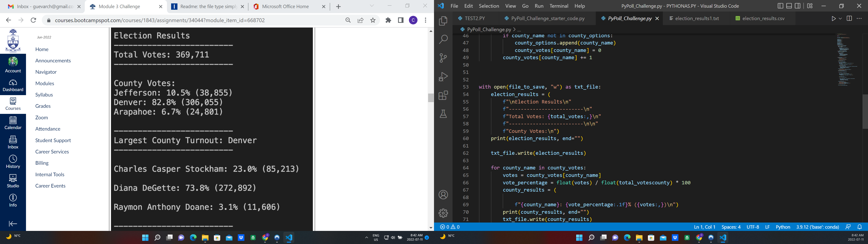Open the run button dropdown arrow
The width and height of the screenshot is (868, 244).
click(x=840, y=19)
